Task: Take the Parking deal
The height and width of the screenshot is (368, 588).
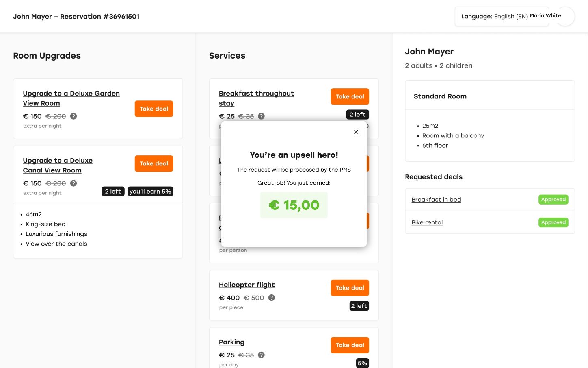Action: (x=350, y=345)
